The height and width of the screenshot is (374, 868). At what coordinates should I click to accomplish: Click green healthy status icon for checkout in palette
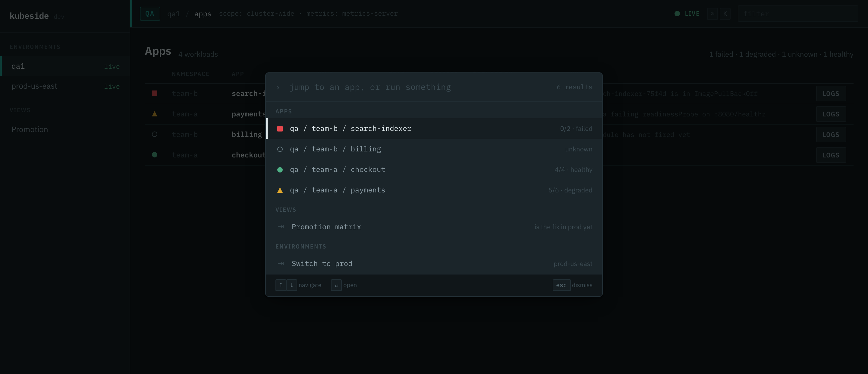280,170
